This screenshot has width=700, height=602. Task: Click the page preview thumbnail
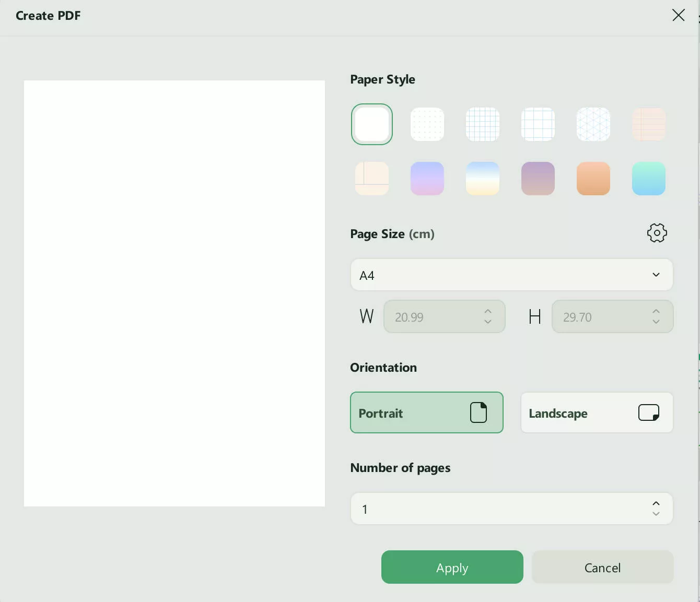174,293
